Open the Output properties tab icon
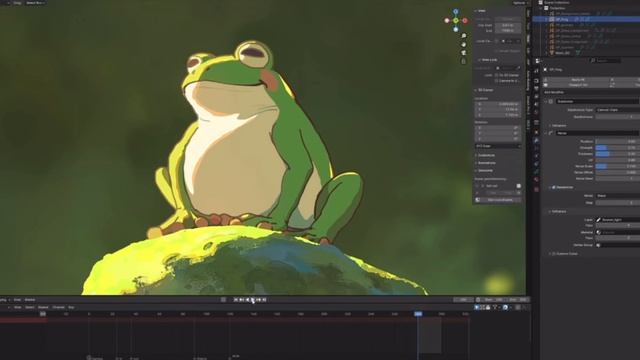640x360 pixels. pyautogui.click(x=536, y=89)
